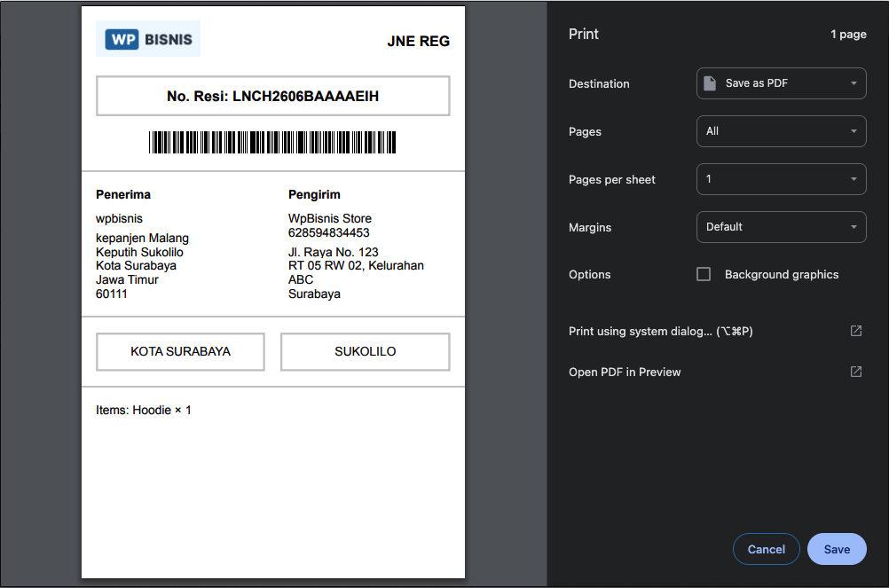The width and height of the screenshot is (889, 588).
Task: Click the external-link icon beside system dialog
Action: pos(856,331)
